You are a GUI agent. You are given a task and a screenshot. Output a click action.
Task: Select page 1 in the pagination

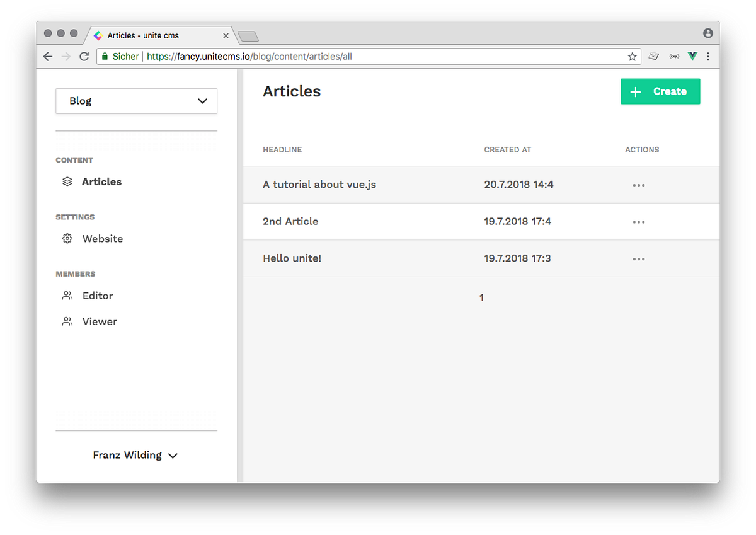click(481, 297)
